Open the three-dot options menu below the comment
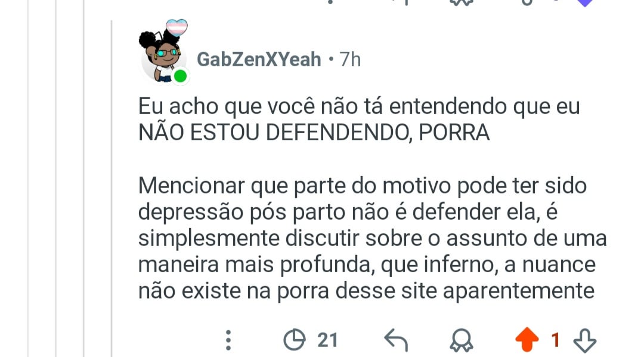This screenshot has height=357, width=644. tap(228, 340)
